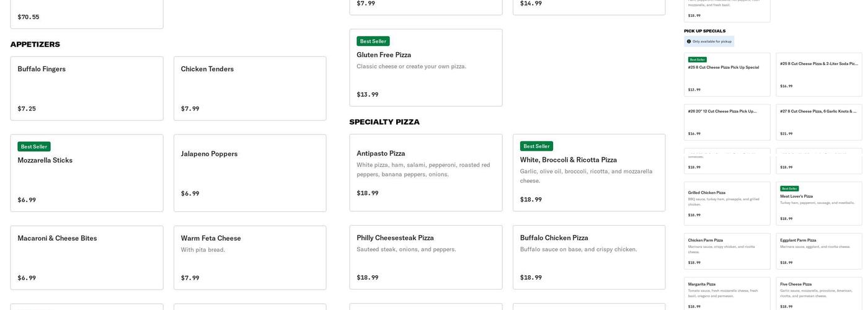This screenshot has width=868, height=310.
Task: Click the Best Seller badge on Mozzarella Sticks
Action: pyautogui.click(x=34, y=147)
